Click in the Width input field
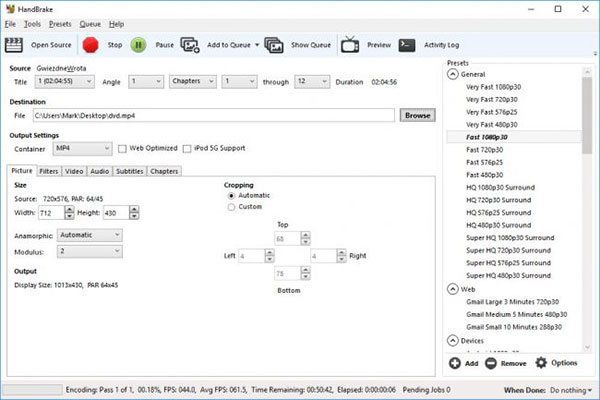Screen dimensions: 600x400 (51, 213)
